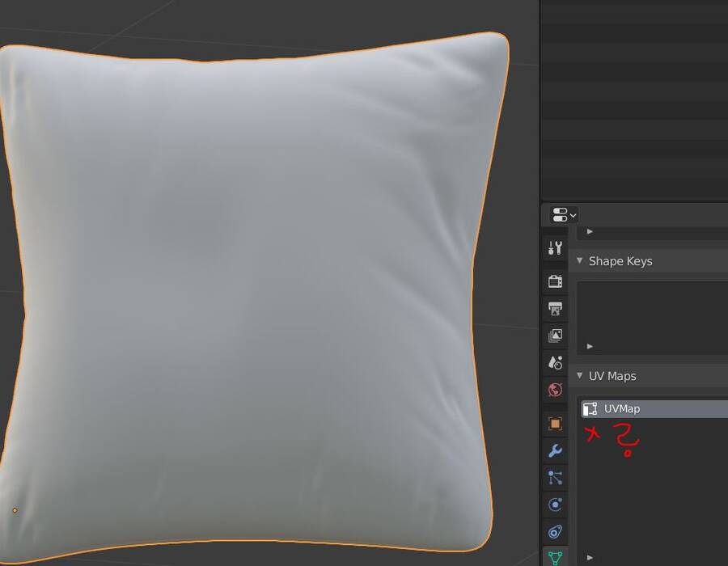
Task: Switch to Output properties printer icon
Action: click(x=555, y=309)
